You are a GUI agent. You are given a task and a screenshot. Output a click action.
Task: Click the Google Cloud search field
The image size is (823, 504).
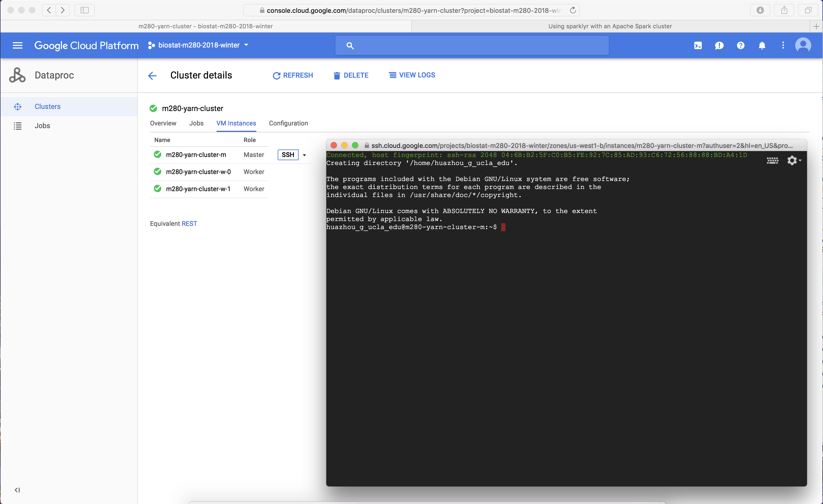pos(472,45)
